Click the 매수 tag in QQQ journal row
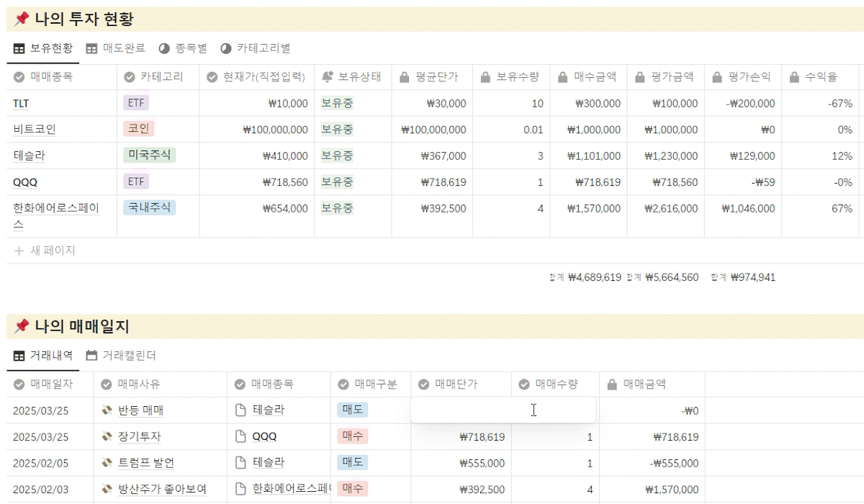This screenshot has width=864, height=504. tap(352, 436)
